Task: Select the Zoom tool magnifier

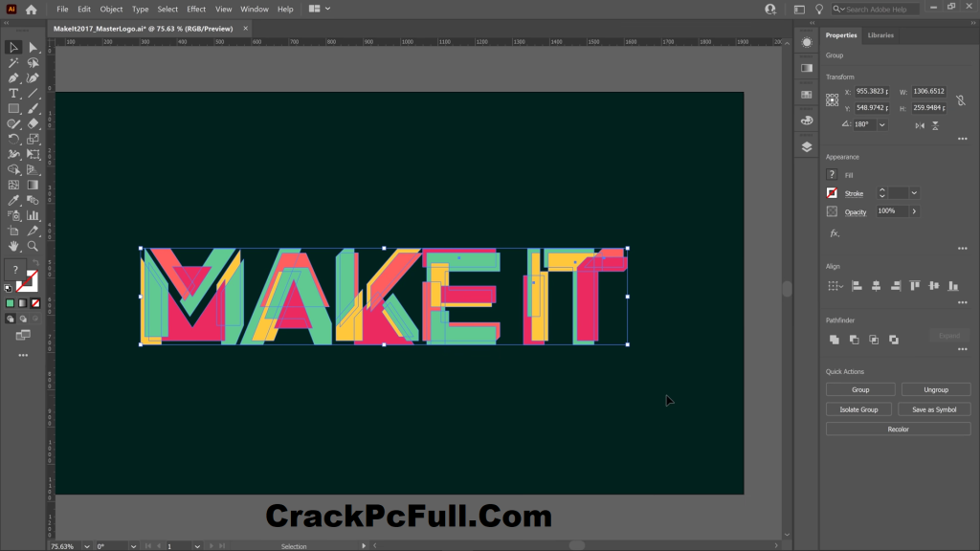Action: pyautogui.click(x=33, y=246)
